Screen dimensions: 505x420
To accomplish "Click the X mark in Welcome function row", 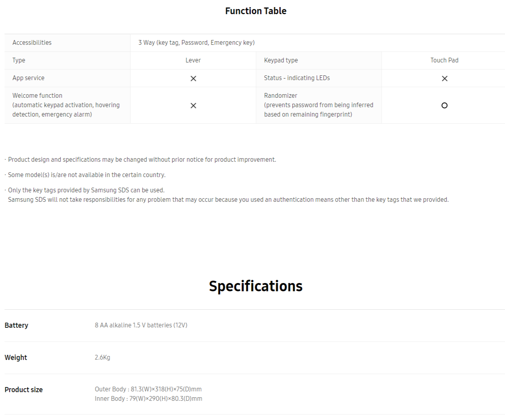I will point(193,106).
